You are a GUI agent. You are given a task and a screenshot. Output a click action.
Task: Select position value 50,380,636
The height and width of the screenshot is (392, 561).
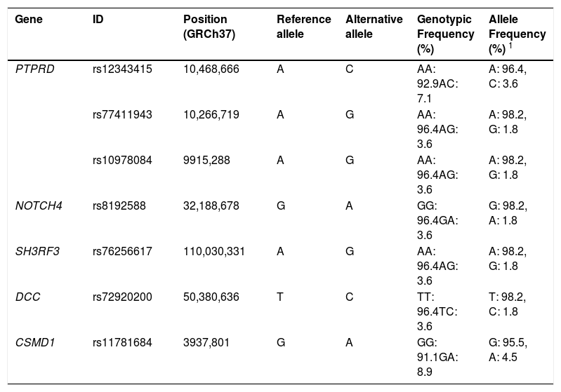click(211, 297)
